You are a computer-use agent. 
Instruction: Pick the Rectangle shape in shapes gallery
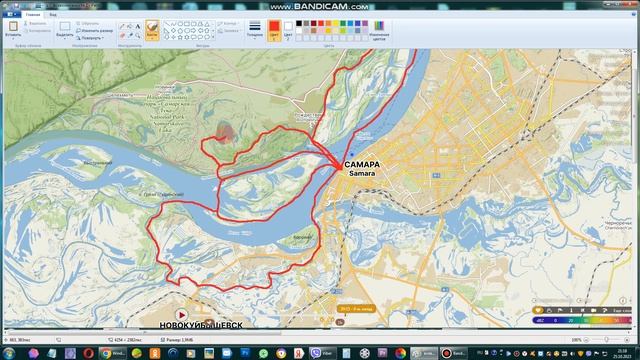[x=187, y=24]
